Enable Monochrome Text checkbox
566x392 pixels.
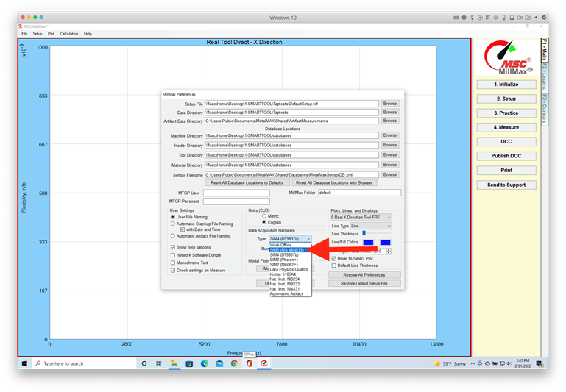click(173, 263)
